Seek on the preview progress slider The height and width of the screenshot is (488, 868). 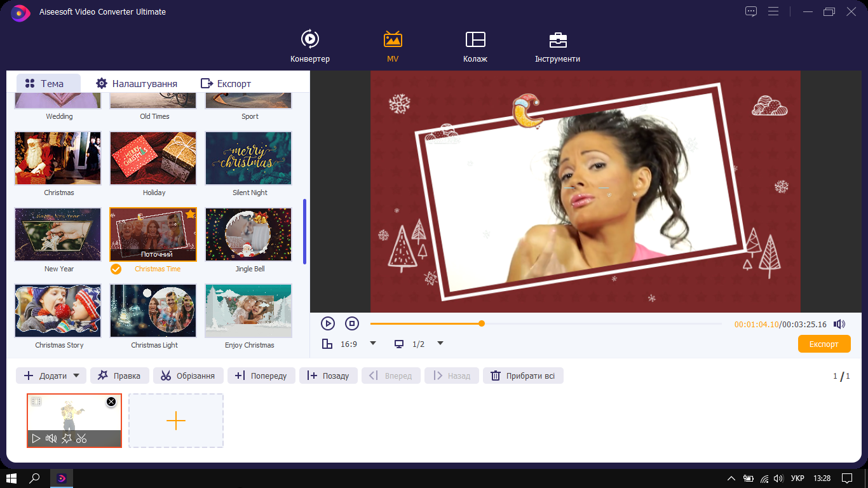click(x=546, y=323)
